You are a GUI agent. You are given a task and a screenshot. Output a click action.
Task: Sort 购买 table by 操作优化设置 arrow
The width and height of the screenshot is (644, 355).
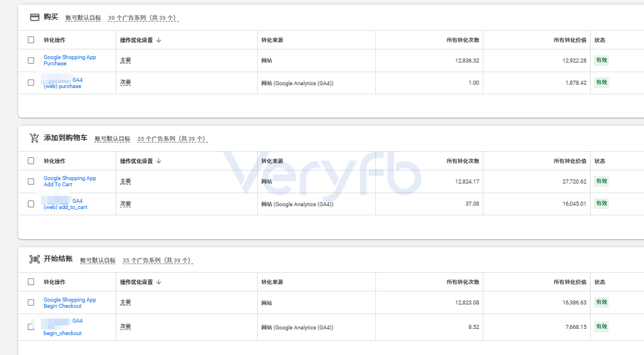(x=159, y=40)
